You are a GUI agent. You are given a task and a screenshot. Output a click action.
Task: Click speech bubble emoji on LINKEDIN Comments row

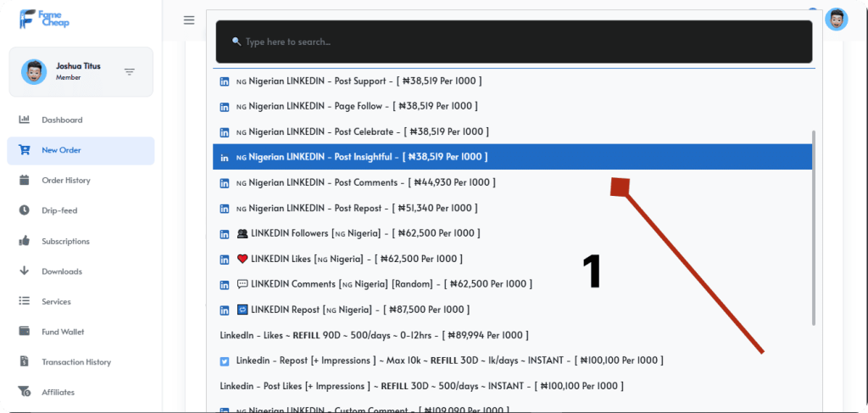242,284
